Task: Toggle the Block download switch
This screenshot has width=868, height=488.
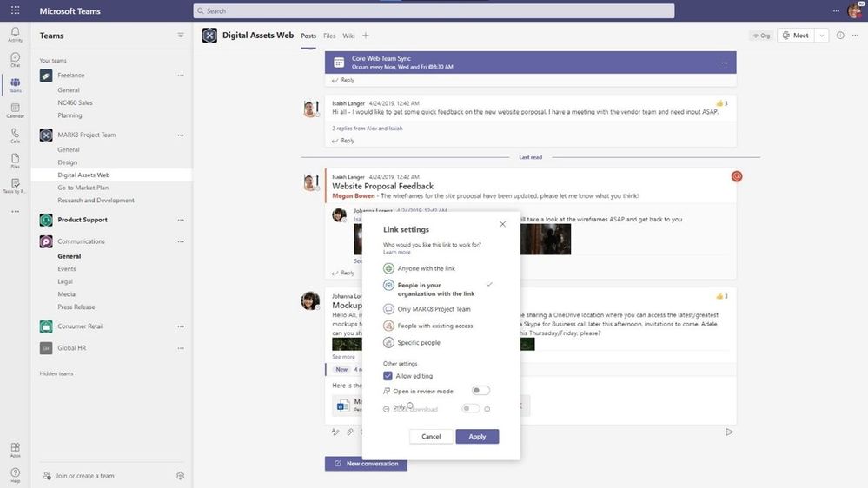Action: (x=470, y=408)
